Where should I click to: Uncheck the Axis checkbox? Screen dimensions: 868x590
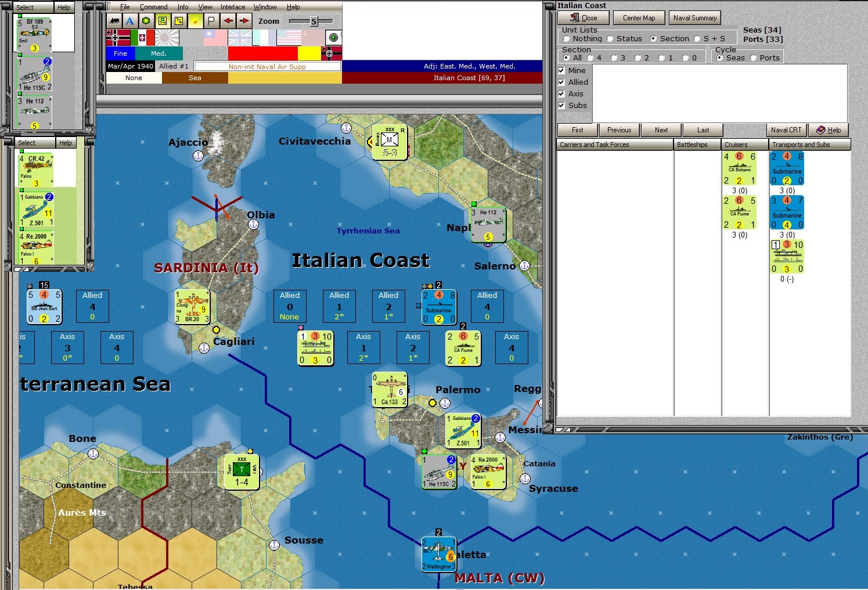point(561,93)
